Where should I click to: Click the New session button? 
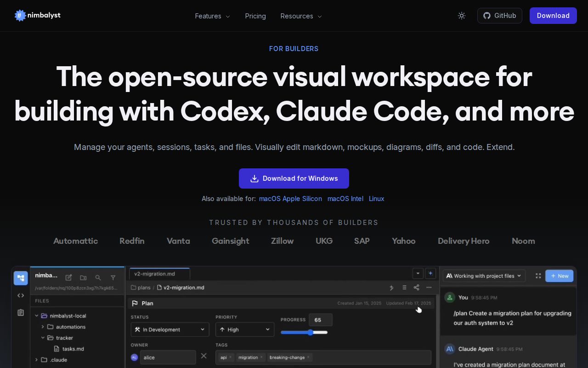tap(559, 276)
